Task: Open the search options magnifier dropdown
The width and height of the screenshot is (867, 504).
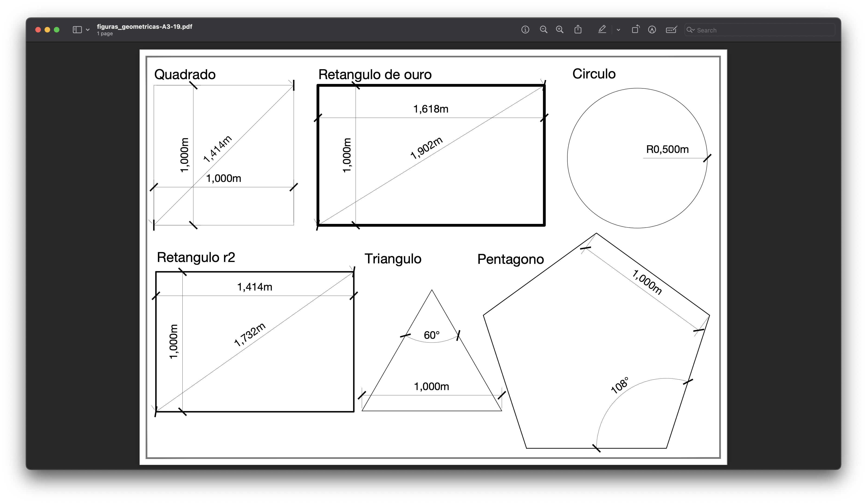Action: click(x=690, y=30)
